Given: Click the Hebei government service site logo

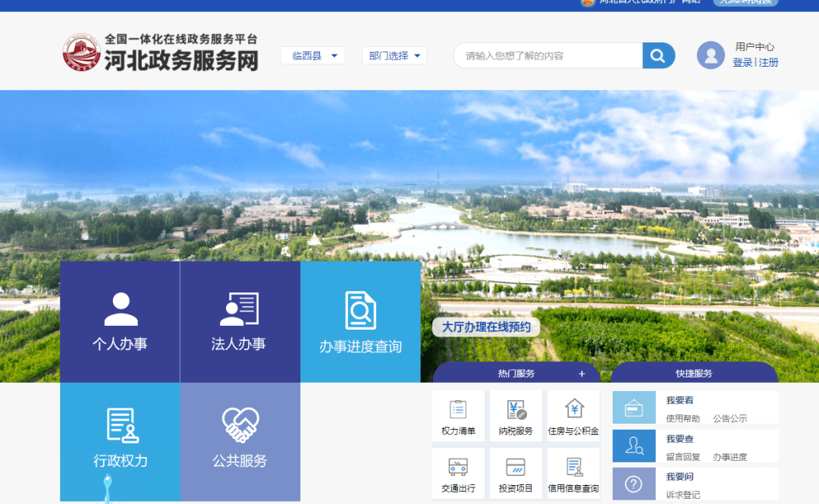Looking at the screenshot, I should pos(160,53).
